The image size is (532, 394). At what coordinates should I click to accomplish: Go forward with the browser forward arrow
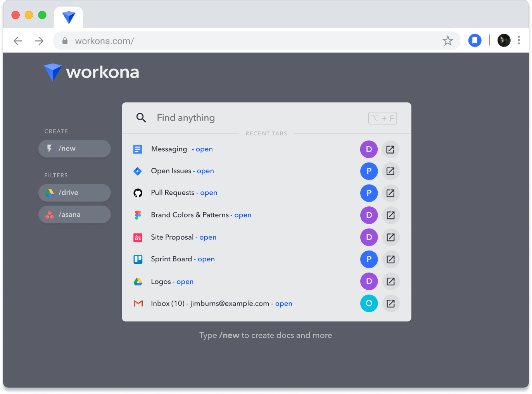[x=39, y=41]
